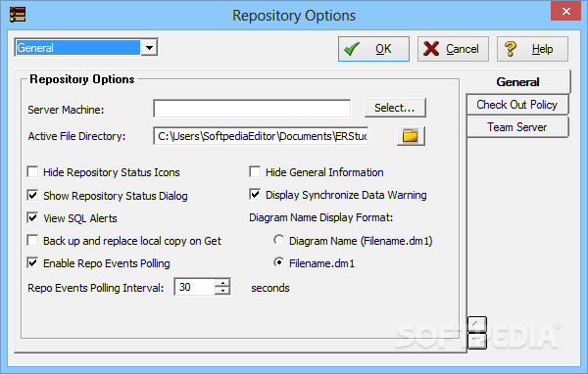Switch to the General tab

point(517,81)
